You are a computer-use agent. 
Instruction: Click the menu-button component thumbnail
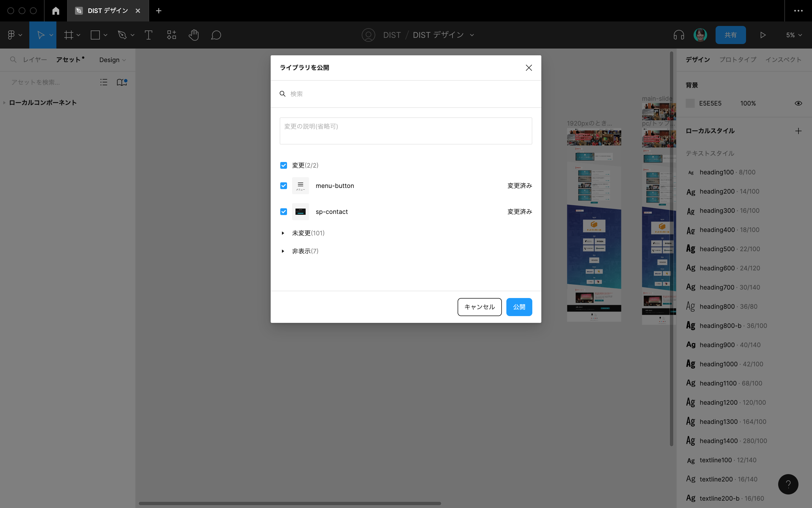(300, 186)
